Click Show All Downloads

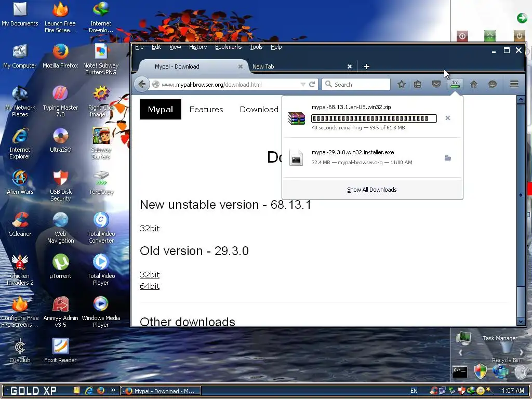[x=372, y=190]
